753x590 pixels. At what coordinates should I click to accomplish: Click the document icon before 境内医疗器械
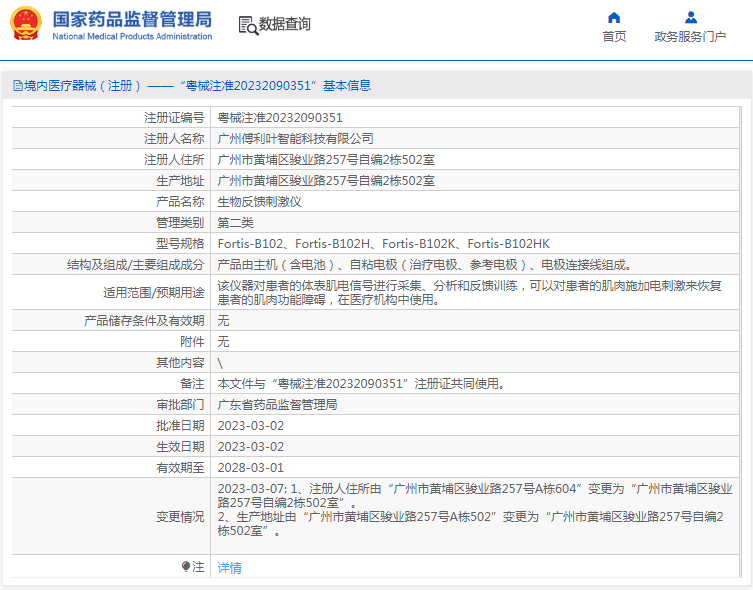click(x=18, y=86)
